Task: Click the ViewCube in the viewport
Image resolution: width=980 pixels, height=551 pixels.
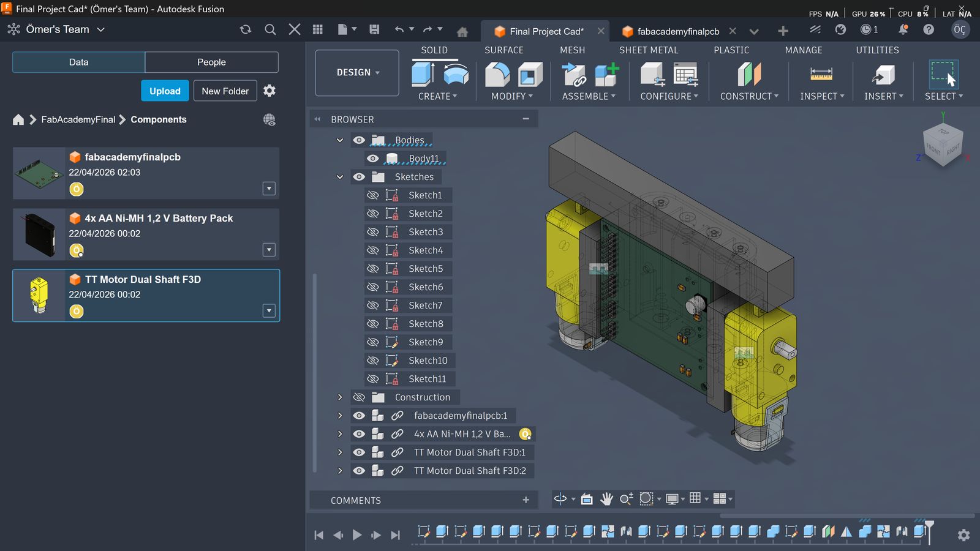Action: (943, 145)
